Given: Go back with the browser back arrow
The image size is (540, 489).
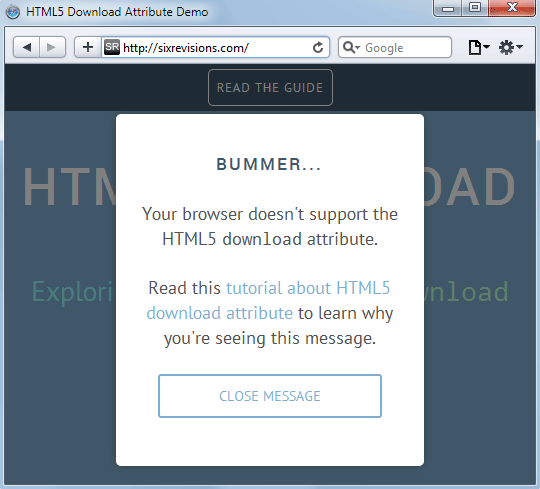Looking at the screenshot, I should 27,47.
